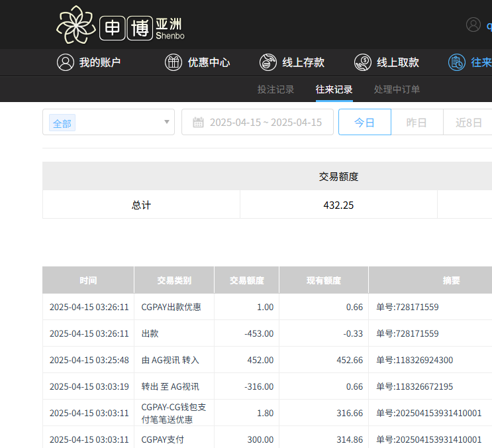The width and height of the screenshot is (492, 448).
Task: Click the Shenbo flower logo
Action: [x=76, y=25]
